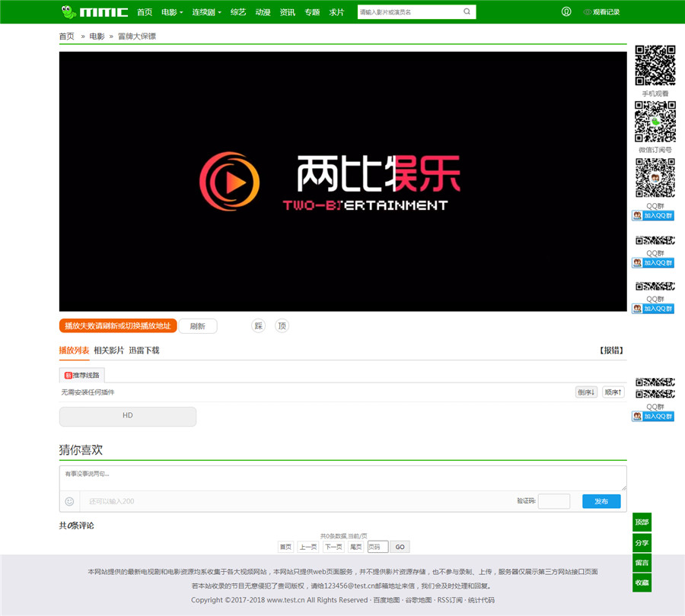Click the pagination 上一页 button

[308, 547]
